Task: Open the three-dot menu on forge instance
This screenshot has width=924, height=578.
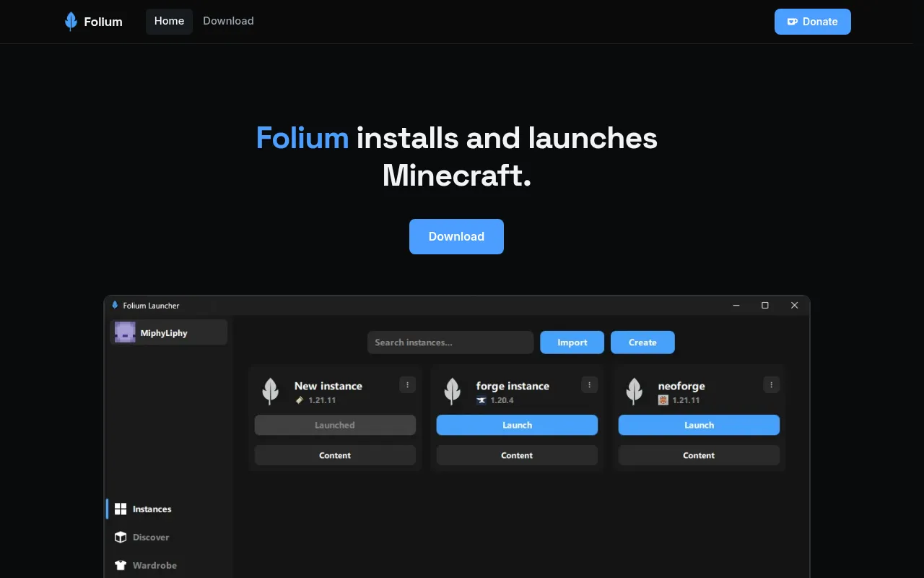Action: coord(590,385)
